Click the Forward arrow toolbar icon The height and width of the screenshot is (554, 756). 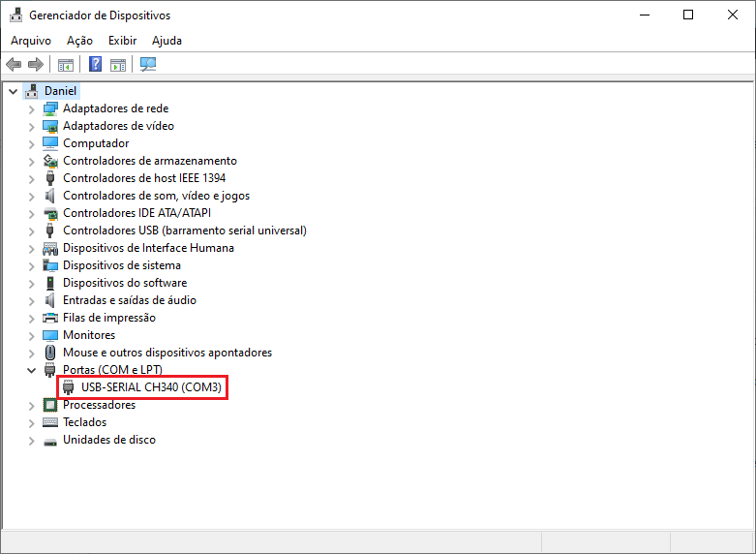point(36,64)
